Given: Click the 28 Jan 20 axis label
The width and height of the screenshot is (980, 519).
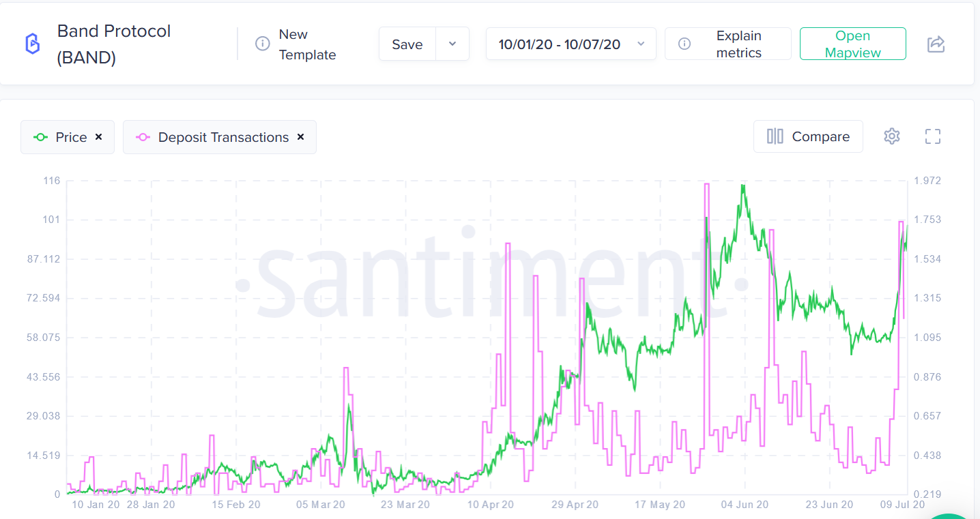Looking at the screenshot, I should tap(152, 505).
